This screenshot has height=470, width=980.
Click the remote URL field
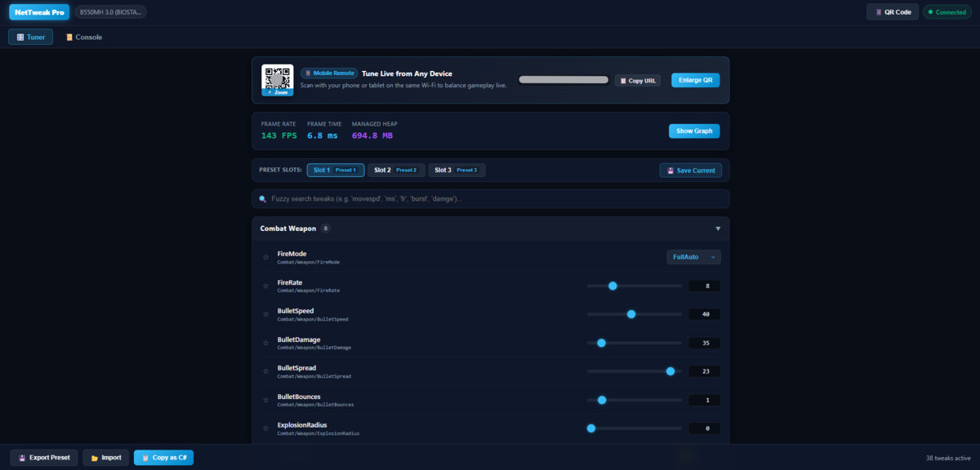pos(563,80)
